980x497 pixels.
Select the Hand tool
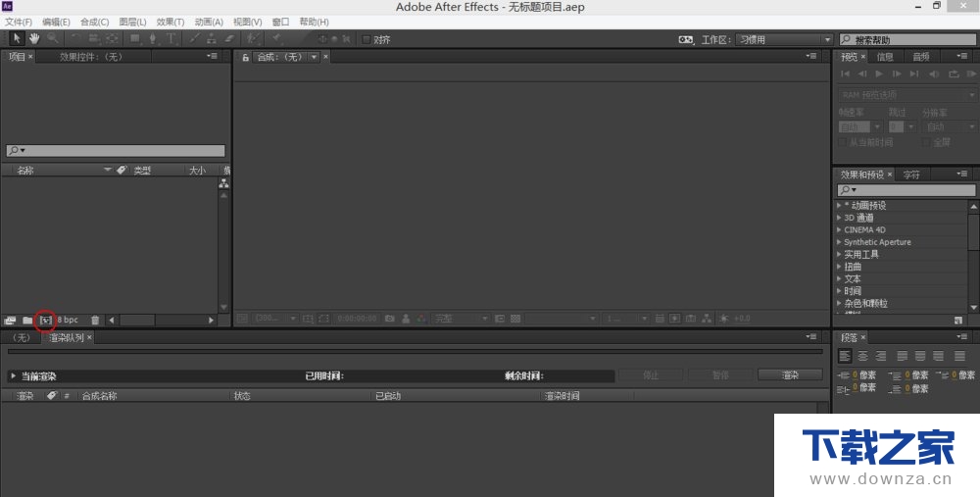click(x=33, y=39)
